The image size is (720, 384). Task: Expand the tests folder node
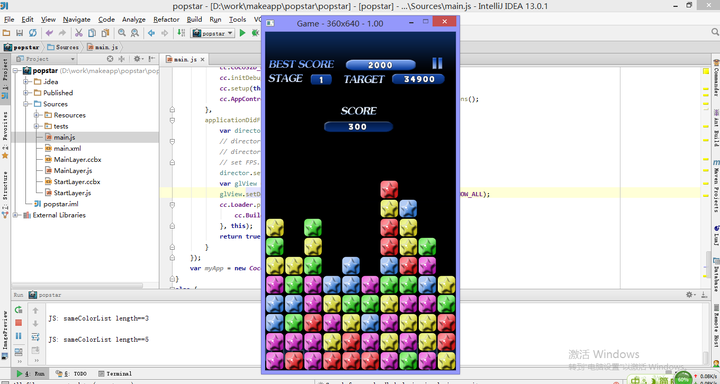[36, 126]
